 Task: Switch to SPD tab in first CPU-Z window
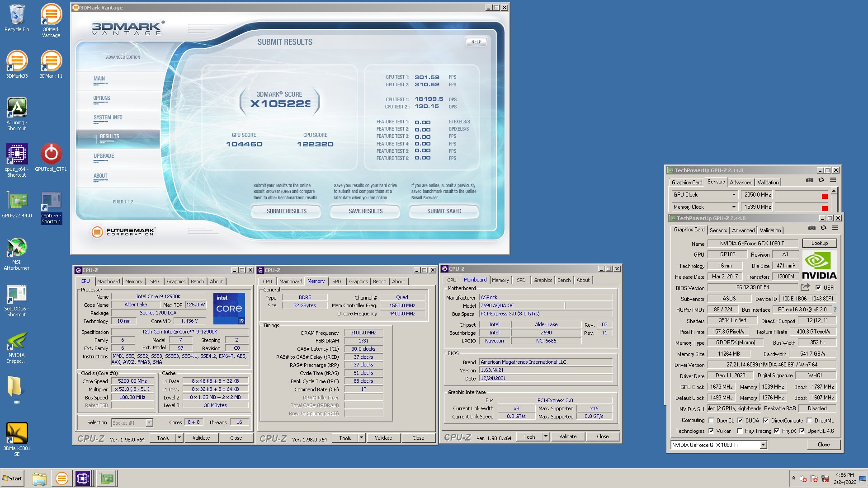[x=155, y=282]
